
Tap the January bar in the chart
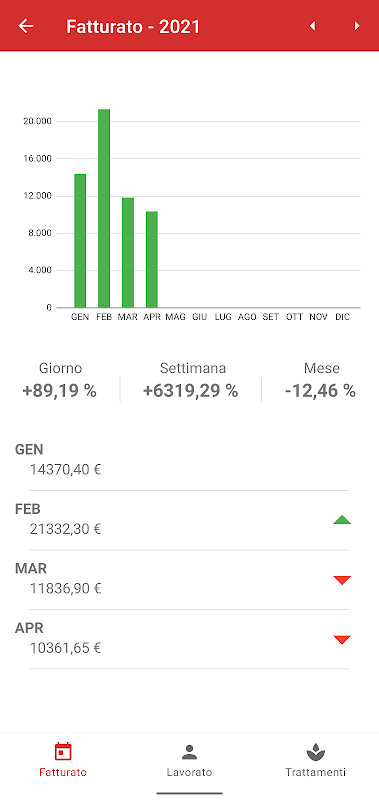point(80,241)
